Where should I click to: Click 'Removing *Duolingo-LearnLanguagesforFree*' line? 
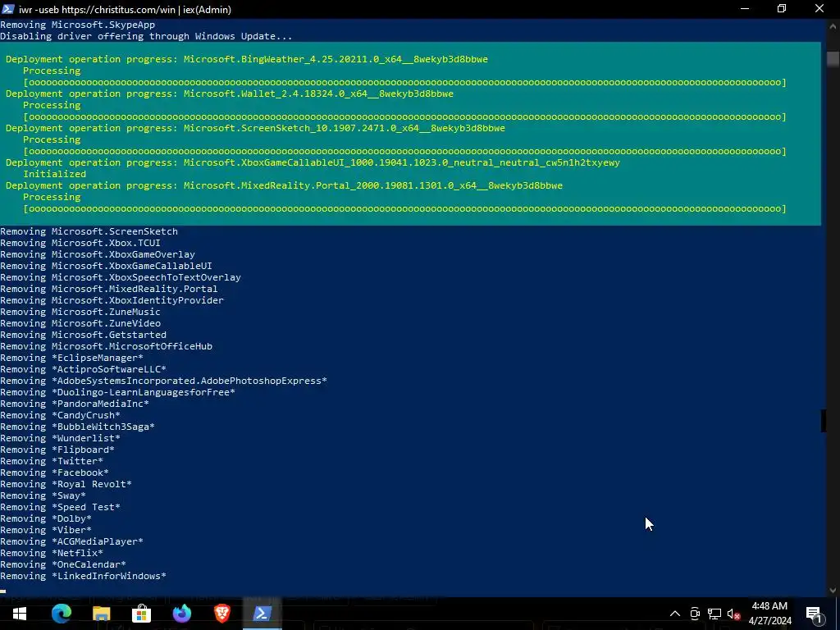118,392
